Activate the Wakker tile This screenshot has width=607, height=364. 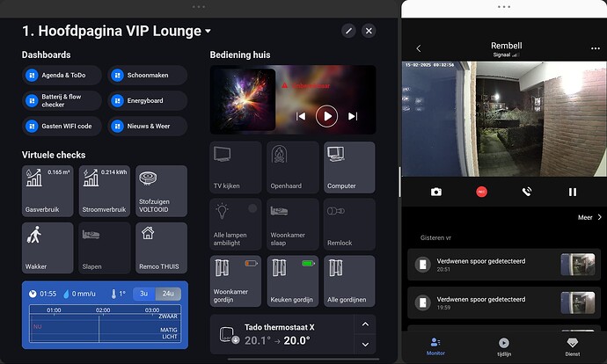[48, 248]
